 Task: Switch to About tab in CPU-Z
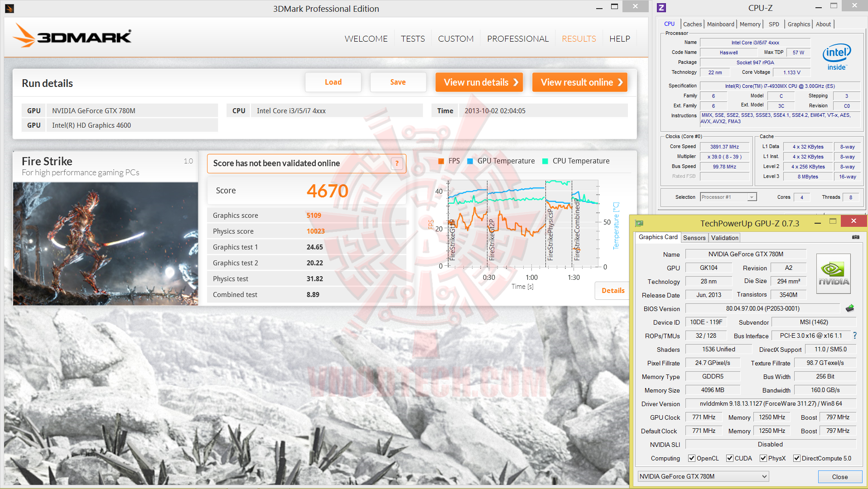point(823,24)
